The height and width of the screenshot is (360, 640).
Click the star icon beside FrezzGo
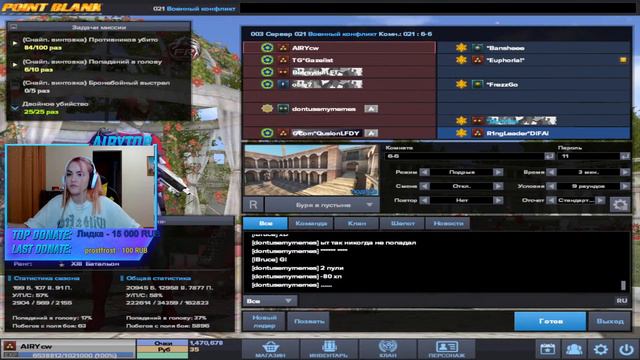pyautogui.click(x=461, y=84)
